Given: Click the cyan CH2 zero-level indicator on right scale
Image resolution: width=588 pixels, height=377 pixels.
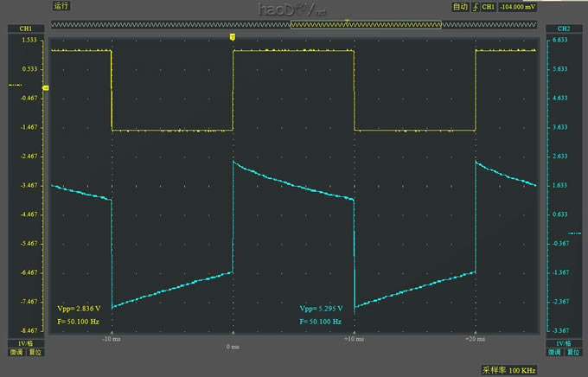Looking at the screenshot, I should [573, 233].
